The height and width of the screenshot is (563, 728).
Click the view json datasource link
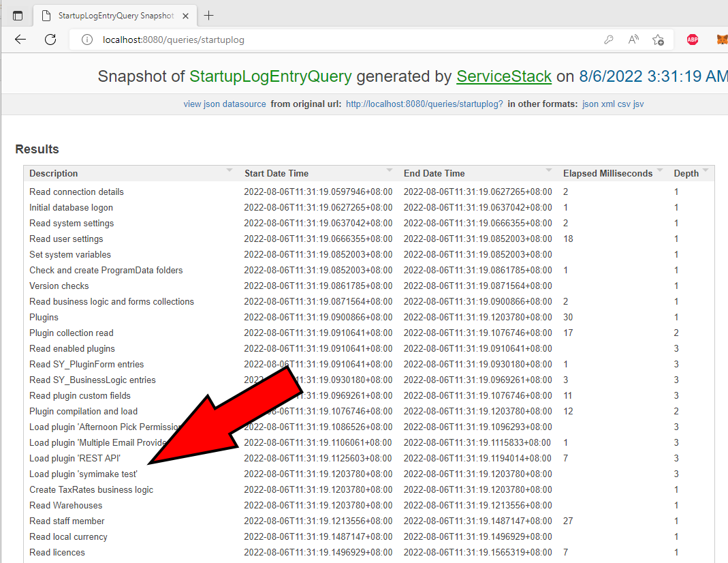[225, 104]
